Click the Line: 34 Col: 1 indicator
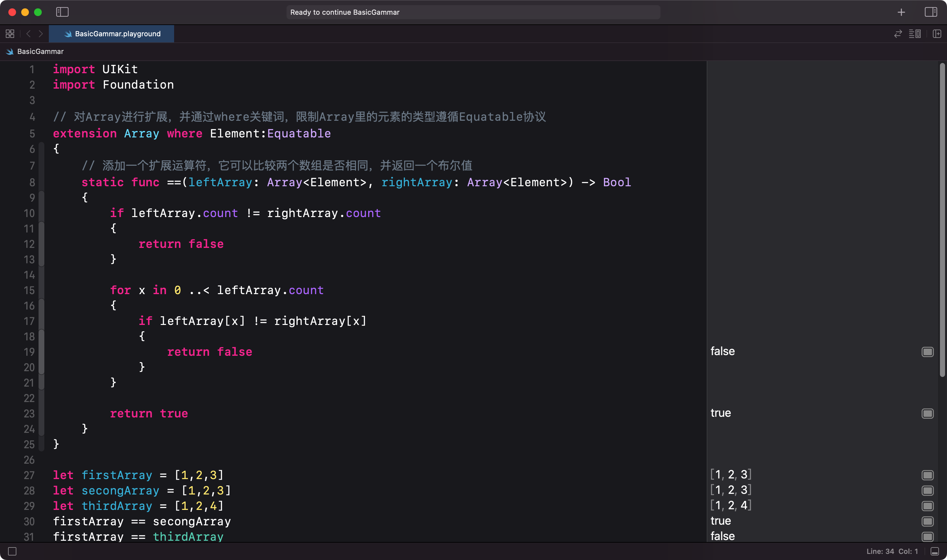Image resolution: width=947 pixels, height=560 pixels. [892, 551]
